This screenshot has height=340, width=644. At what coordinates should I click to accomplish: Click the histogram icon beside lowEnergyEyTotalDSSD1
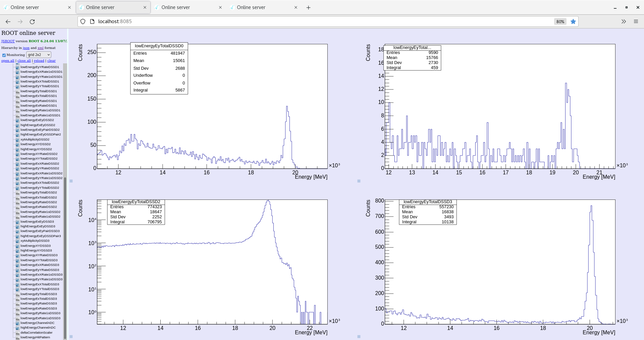[x=18, y=91]
